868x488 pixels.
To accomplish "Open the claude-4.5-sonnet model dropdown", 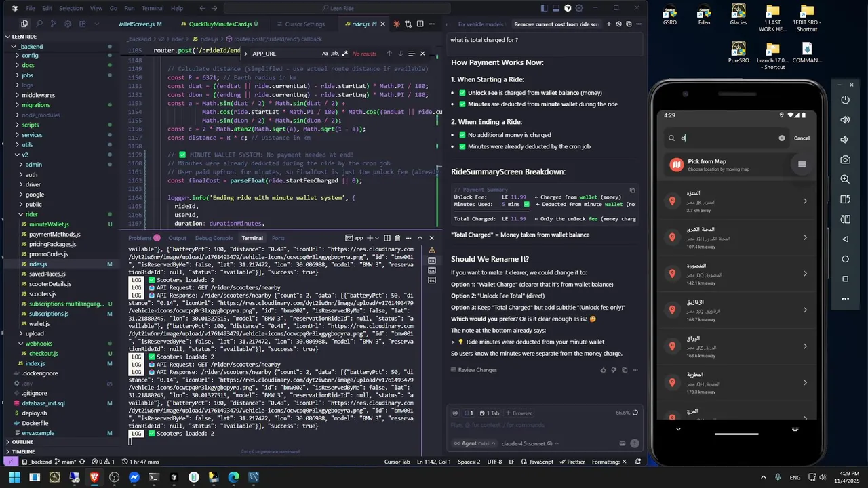I will [x=530, y=443].
